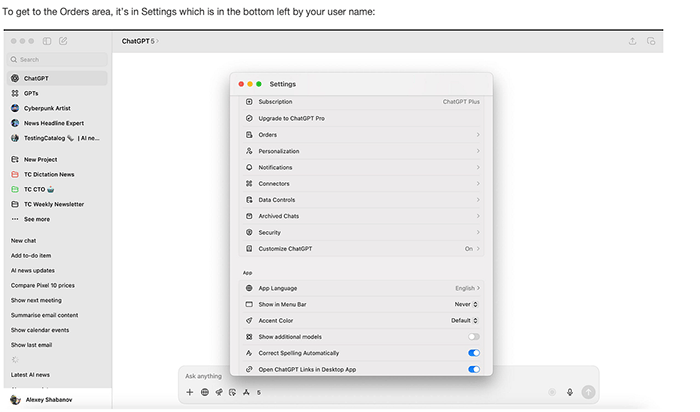Toggle Correct Spelling Automatically switch
This screenshot has height=412, width=700.
(474, 353)
